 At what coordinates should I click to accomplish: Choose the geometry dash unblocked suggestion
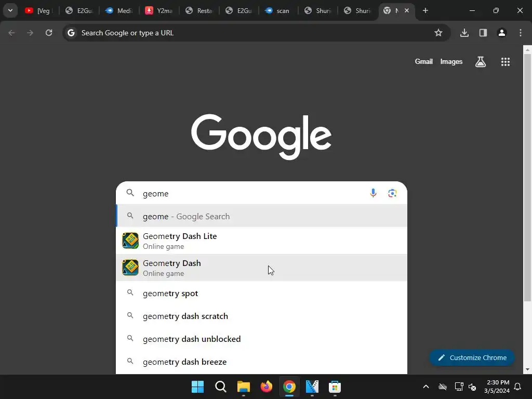click(261, 339)
